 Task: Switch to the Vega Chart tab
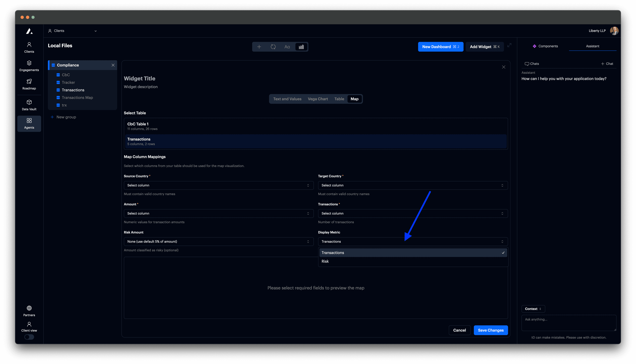318,99
